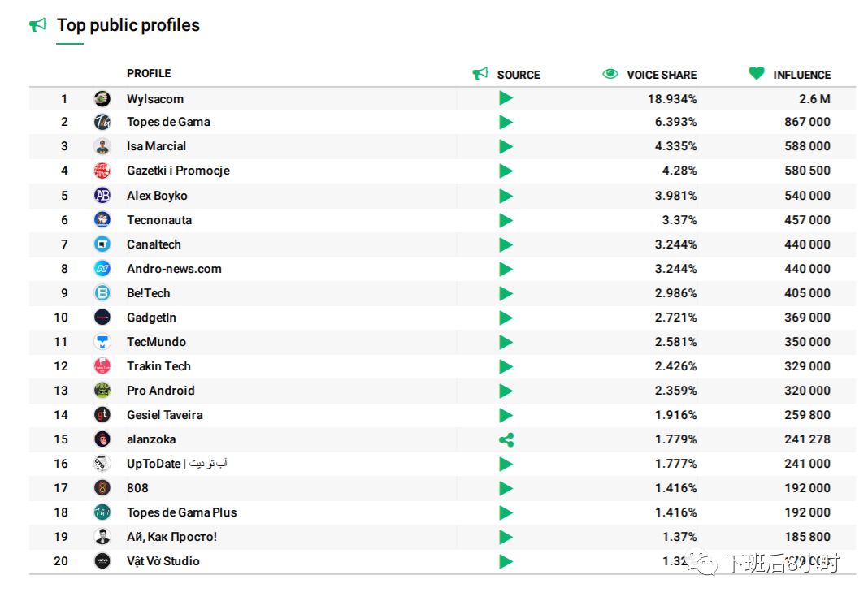The width and height of the screenshot is (868, 601).
Task: Click the INFLUENCE column header
Action: (802, 75)
